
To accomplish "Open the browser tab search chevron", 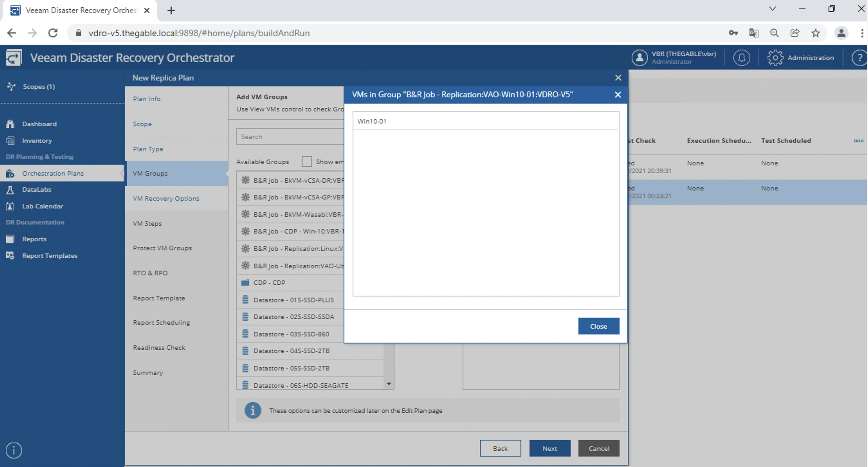I will (x=772, y=9).
